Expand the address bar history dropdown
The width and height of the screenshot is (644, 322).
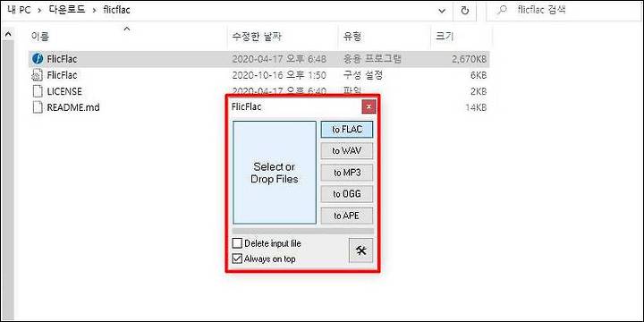[442, 11]
